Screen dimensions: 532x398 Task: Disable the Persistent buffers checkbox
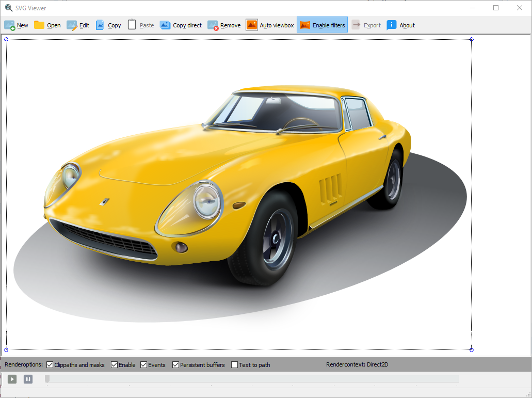tap(176, 365)
